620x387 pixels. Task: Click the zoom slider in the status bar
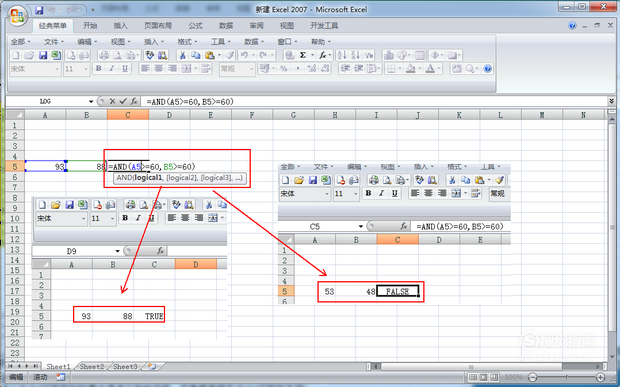click(566, 377)
